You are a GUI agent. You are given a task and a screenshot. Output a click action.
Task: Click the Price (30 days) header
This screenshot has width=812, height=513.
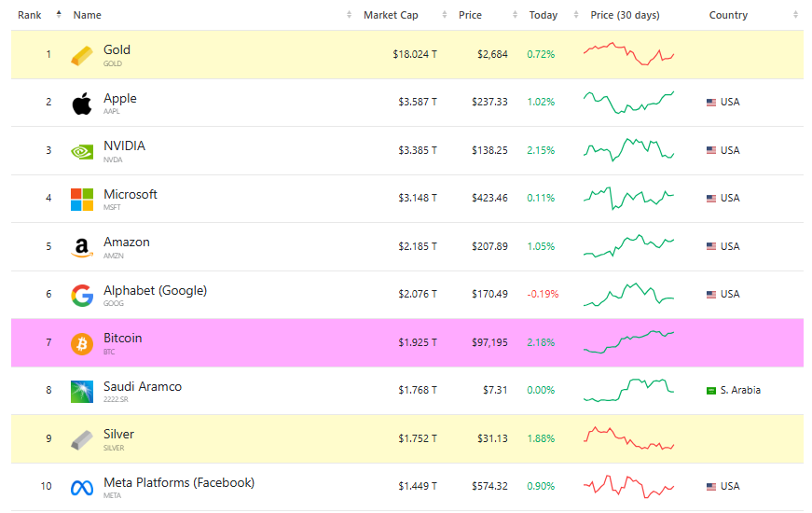[625, 15]
